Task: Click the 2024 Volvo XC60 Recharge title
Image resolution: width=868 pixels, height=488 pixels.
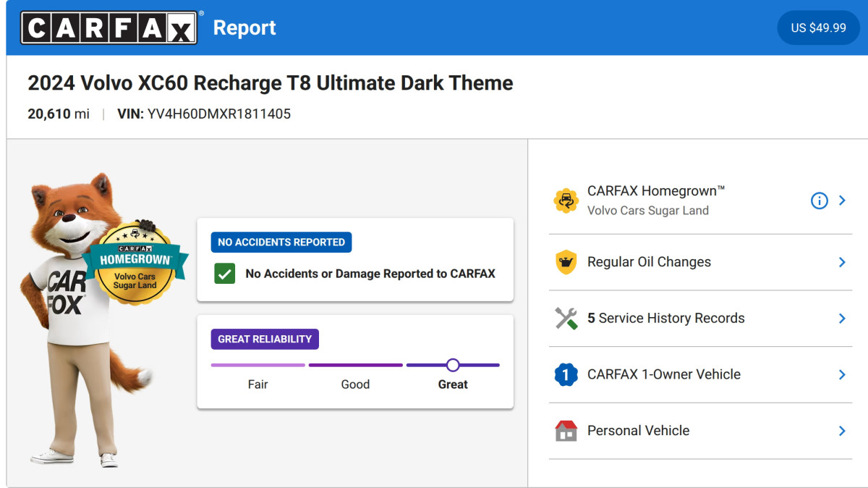Action: [271, 83]
